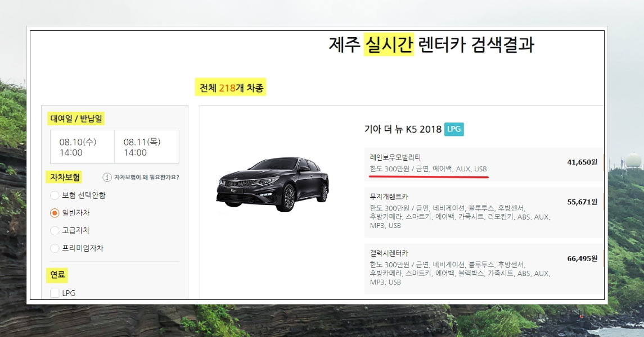This screenshot has width=644, height=337.
Task: Select the 무지개렌트카 55,671원 offer
Action: point(483,212)
